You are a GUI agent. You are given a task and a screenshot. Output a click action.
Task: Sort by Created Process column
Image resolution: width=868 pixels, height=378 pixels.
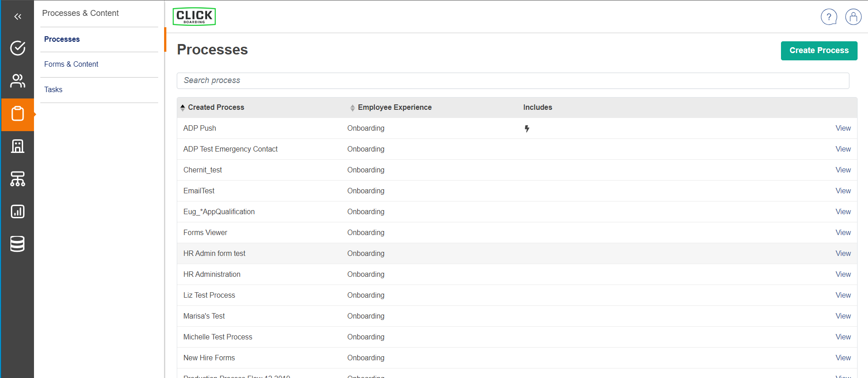pyautogui.click(x=216, y=108)
